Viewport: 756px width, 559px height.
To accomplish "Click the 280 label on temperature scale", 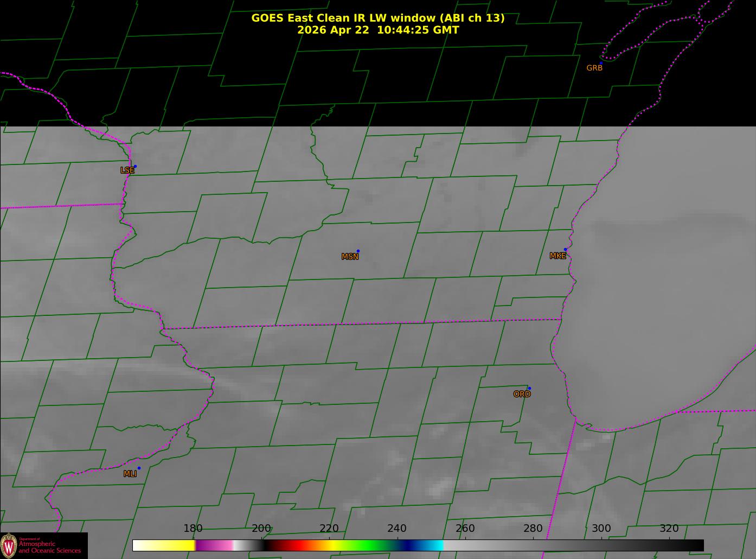I will pyautogui.click(x=533, y=528).
